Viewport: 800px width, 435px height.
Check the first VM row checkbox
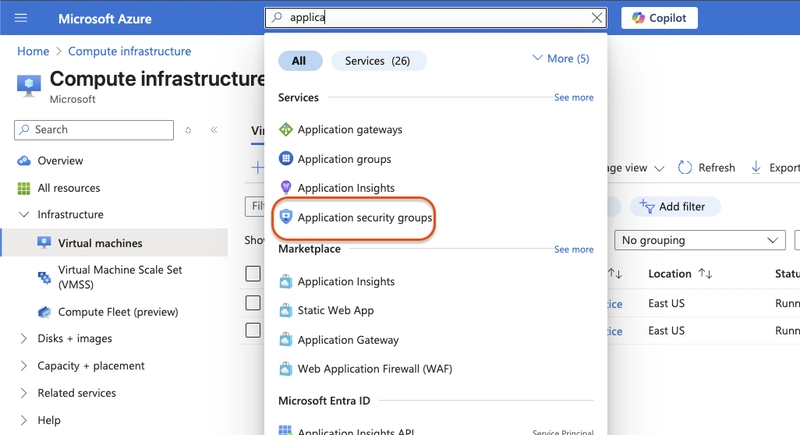pyautogui.click(x=253, y=302)
